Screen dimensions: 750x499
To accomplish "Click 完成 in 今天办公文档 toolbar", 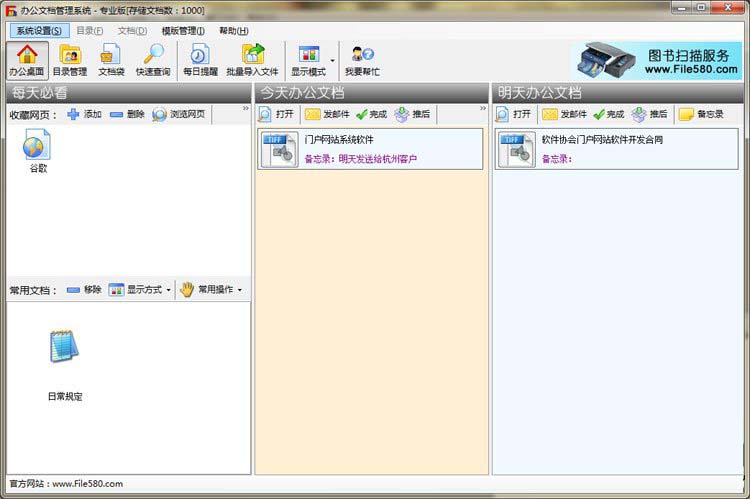I will pos(370,115).
